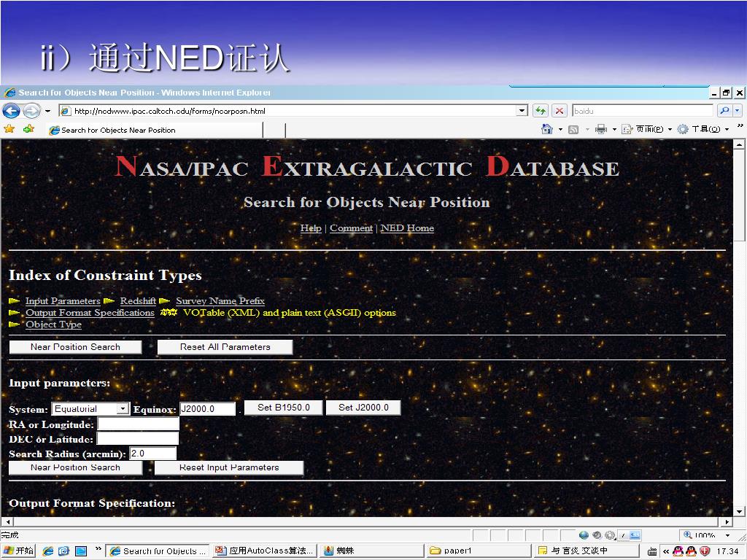Click the horizontal scrollbar right arrow
This screenshot has width=747, height=560.
tap(727, 522)
